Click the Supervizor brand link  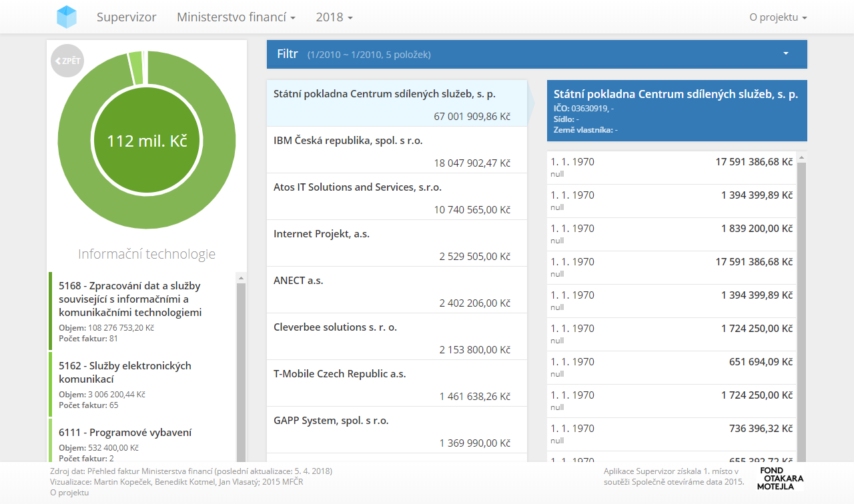(x=126, y=17)
